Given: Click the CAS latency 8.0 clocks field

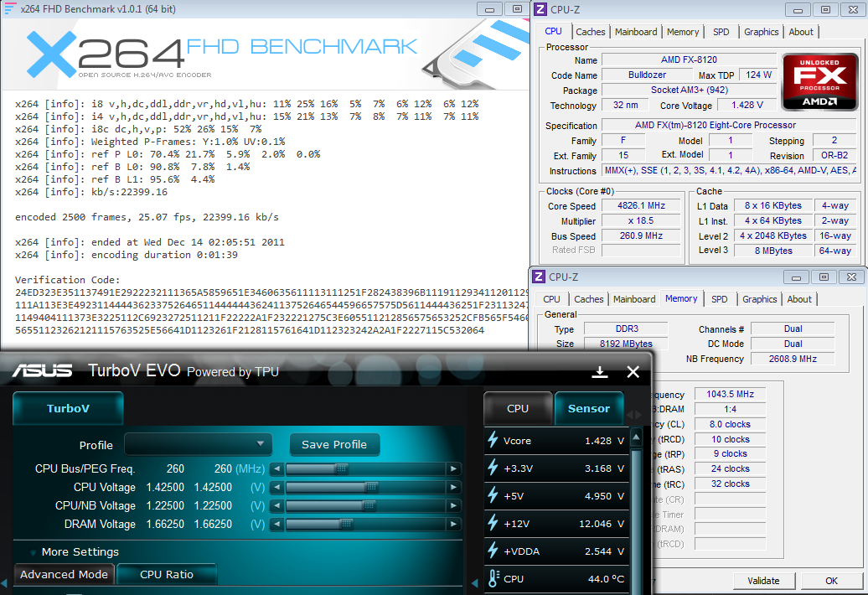Looking at the screenshot, I should point(730,424).
